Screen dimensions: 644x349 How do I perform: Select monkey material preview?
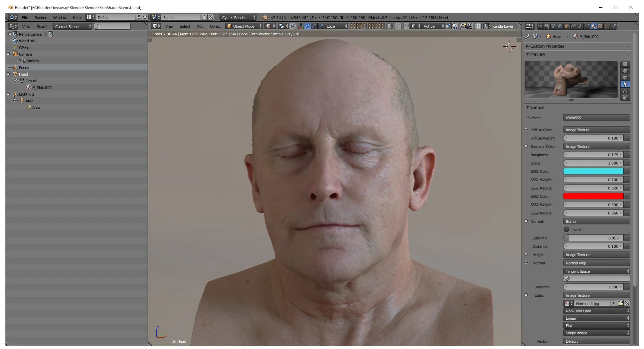pos(625,84)
